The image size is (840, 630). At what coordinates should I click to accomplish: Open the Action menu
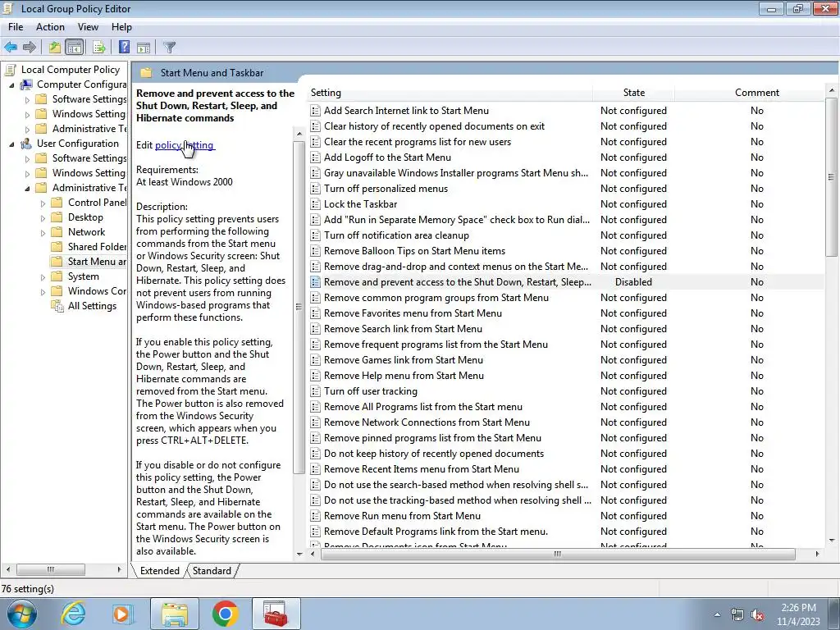[50, 27]
